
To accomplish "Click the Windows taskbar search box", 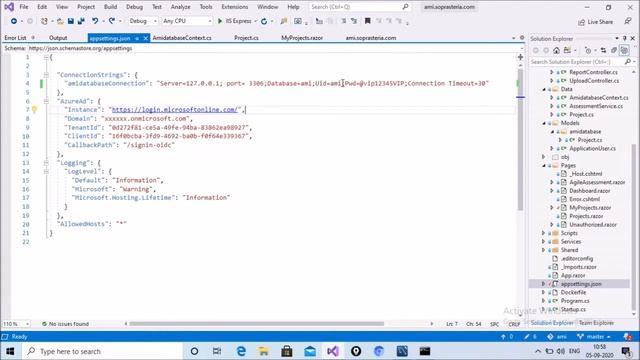I will click(x=102, y=351).
